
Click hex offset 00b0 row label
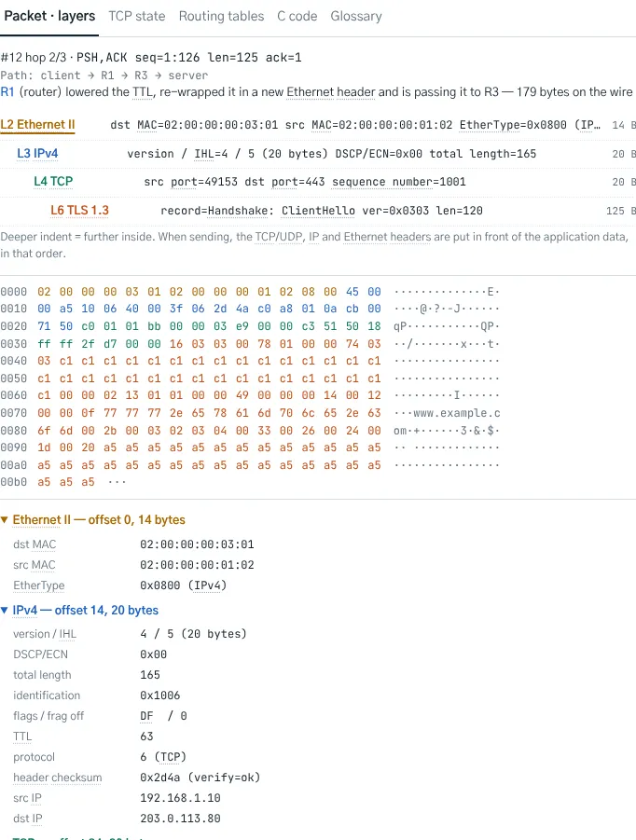[x=13, y=482]
